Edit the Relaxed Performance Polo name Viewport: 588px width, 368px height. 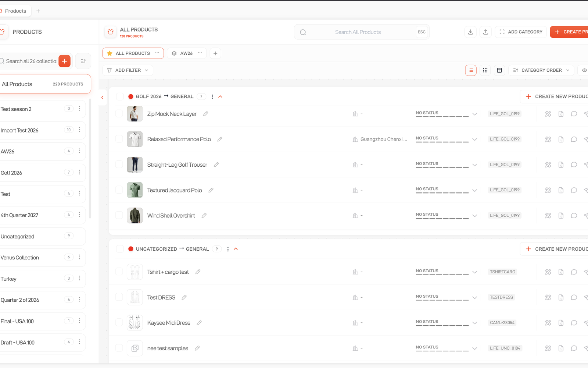point(220,139)
